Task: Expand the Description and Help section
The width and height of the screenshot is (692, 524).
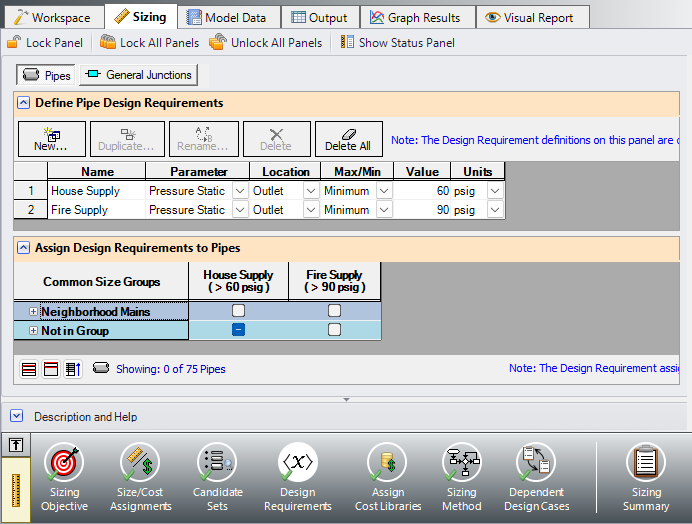Action: (x=18, y=416)
